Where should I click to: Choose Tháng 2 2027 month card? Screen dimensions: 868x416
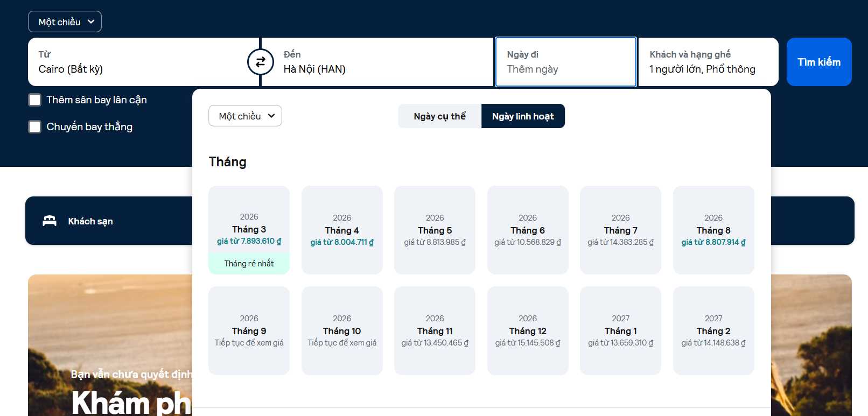click(713, 330)
